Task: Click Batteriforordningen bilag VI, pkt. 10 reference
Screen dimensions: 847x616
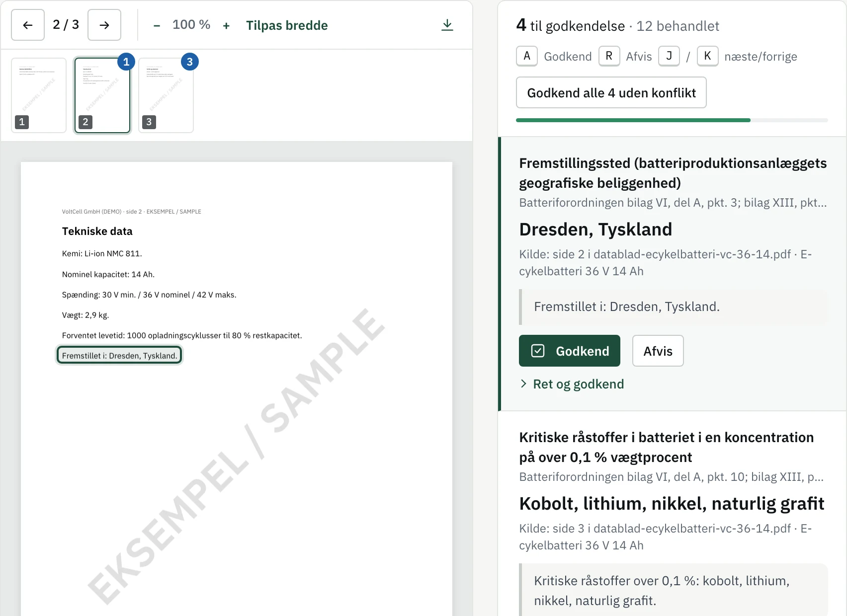Action: point(672,477)
